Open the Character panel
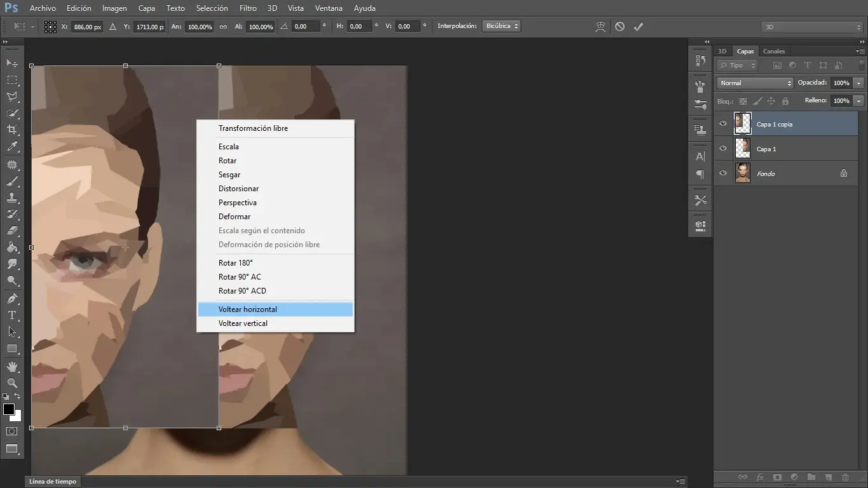The height and width of the screenshot is (488, 868). [700, 156]
